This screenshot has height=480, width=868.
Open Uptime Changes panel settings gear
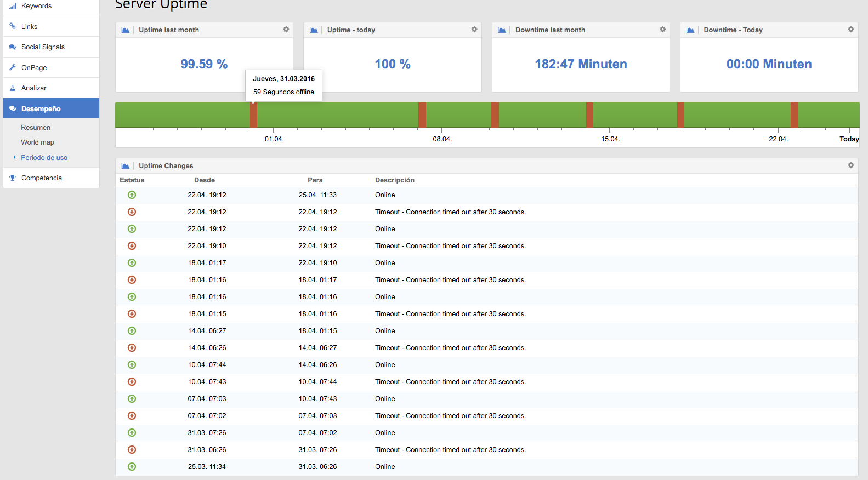[x=850, y=165]
